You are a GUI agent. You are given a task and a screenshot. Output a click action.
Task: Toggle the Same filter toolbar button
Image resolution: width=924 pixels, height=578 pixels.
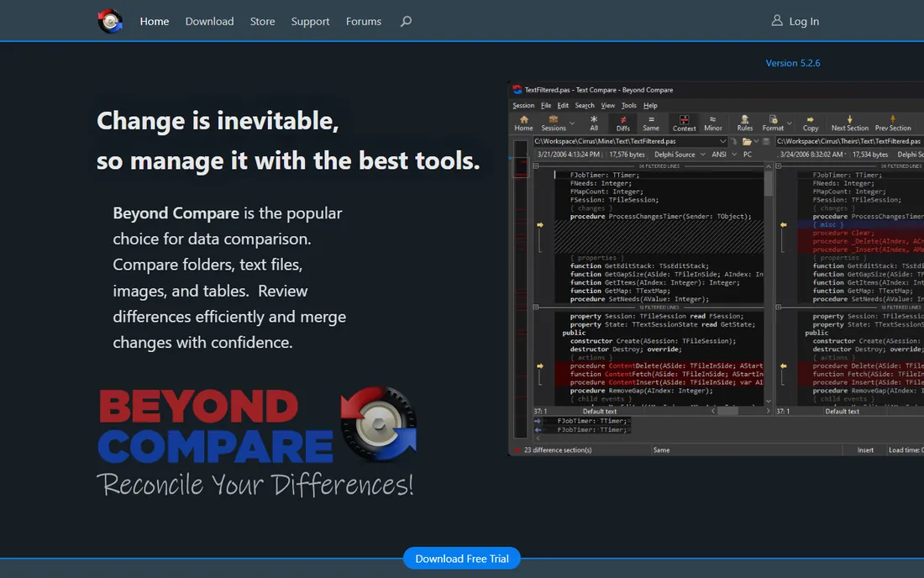coord(651,123)
